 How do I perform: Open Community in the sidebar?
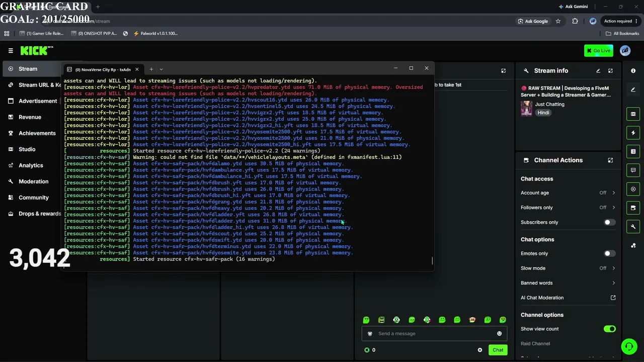tap(32, 198)
